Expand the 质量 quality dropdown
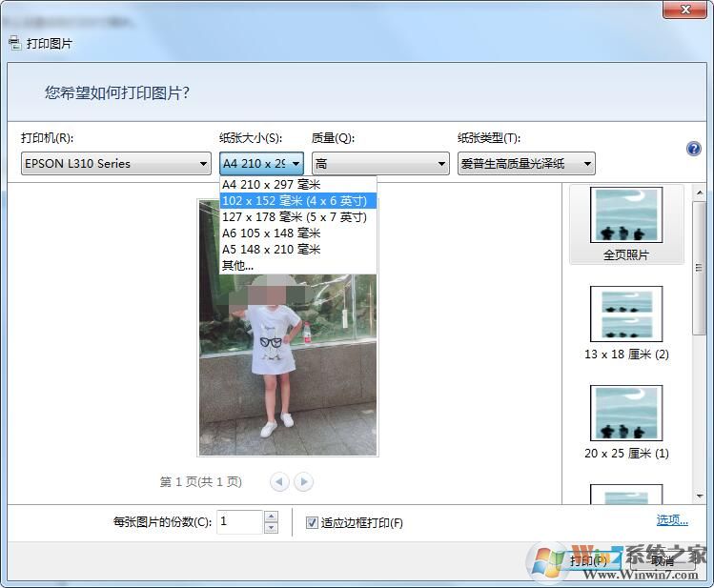The image size is (714, 588). pyautogui.click(x=379, y=164)
